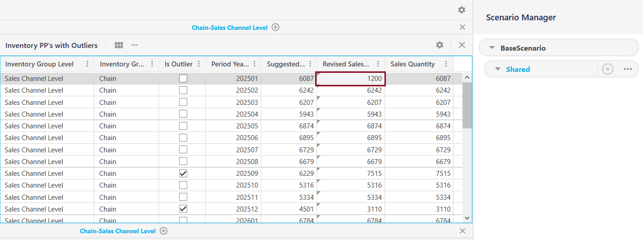Toggle Is Outlier checkbox for period 202502
644x240 pixels.
coord(183,90)
